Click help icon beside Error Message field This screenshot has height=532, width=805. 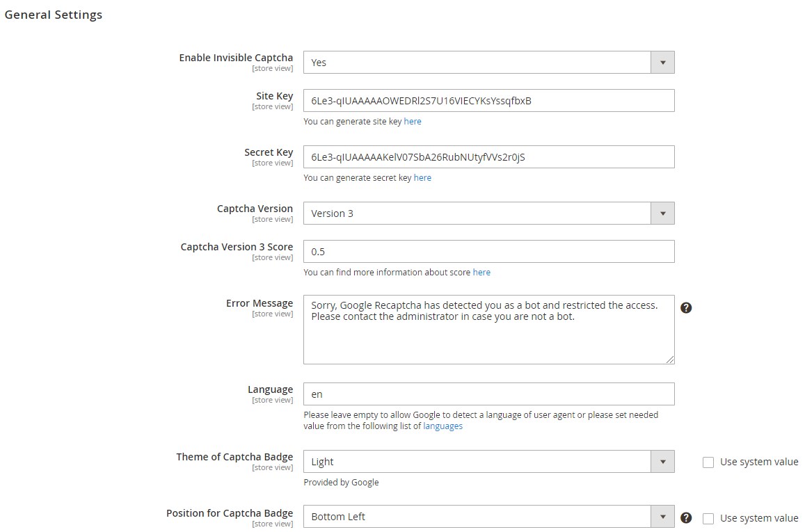point(686,307)
